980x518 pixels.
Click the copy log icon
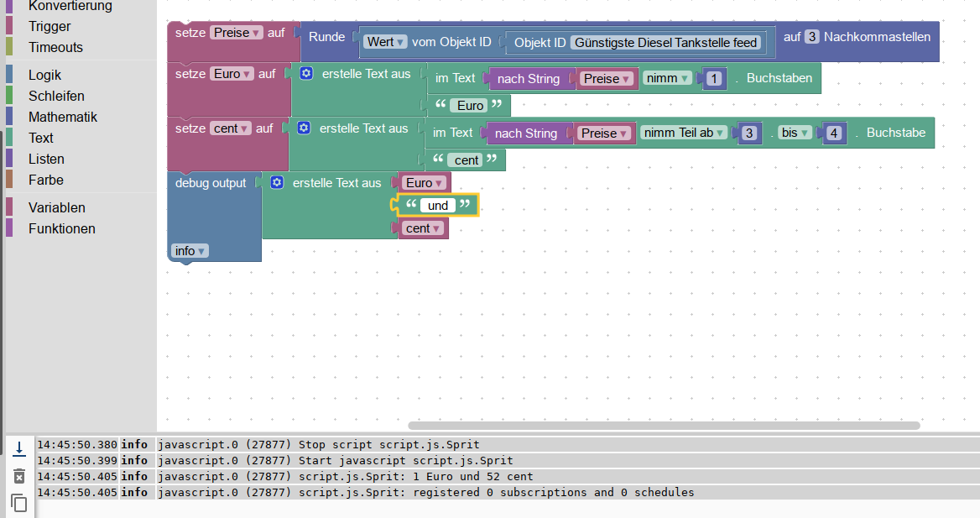tap(19, 503)
